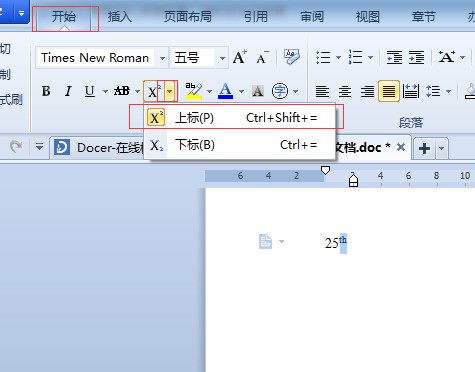The width and height of the screenshot is (475, 372).
Task: Increase font size with A+ icon
Action: point(240,57)
